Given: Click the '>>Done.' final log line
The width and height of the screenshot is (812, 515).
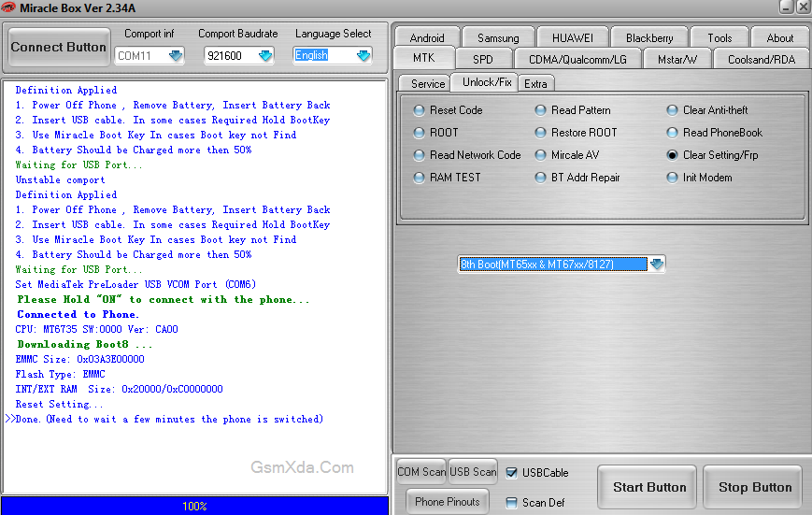Looking at the screenshot, I should click(164, 419).
